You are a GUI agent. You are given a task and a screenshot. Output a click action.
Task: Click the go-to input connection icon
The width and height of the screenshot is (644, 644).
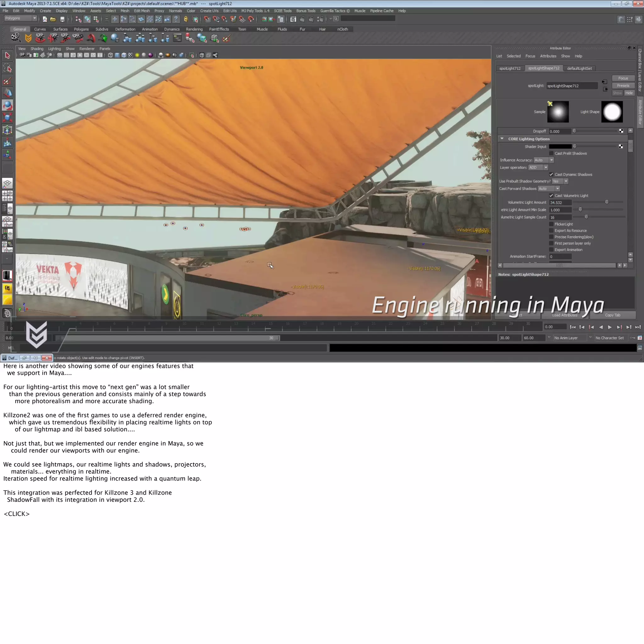[604, 82]
